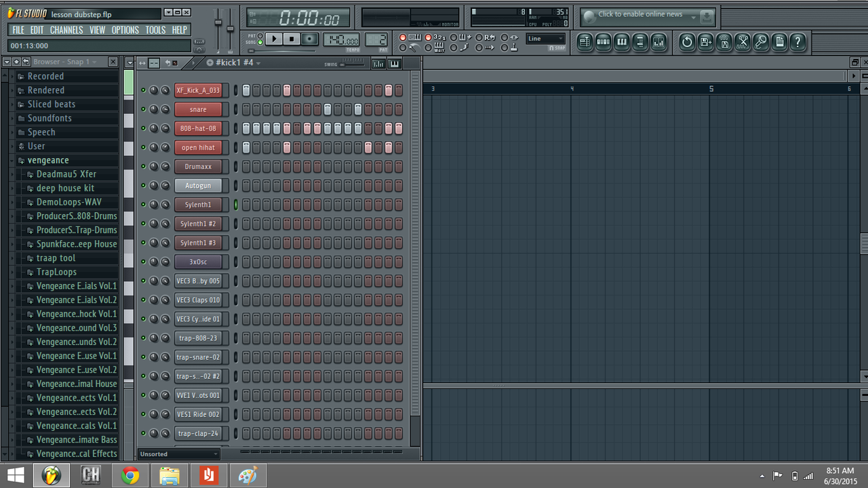Click the Windows Start button

15,476
